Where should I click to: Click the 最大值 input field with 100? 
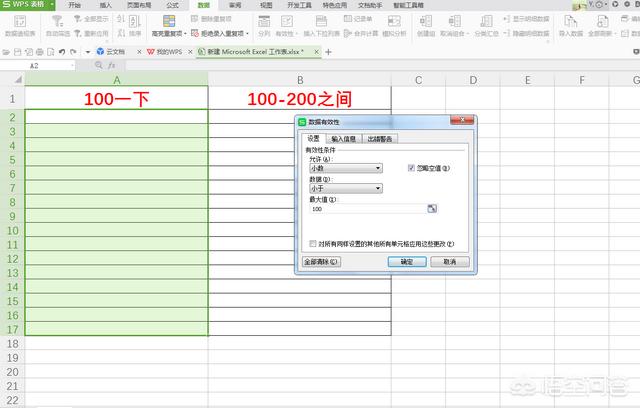(x=368, y=208)
